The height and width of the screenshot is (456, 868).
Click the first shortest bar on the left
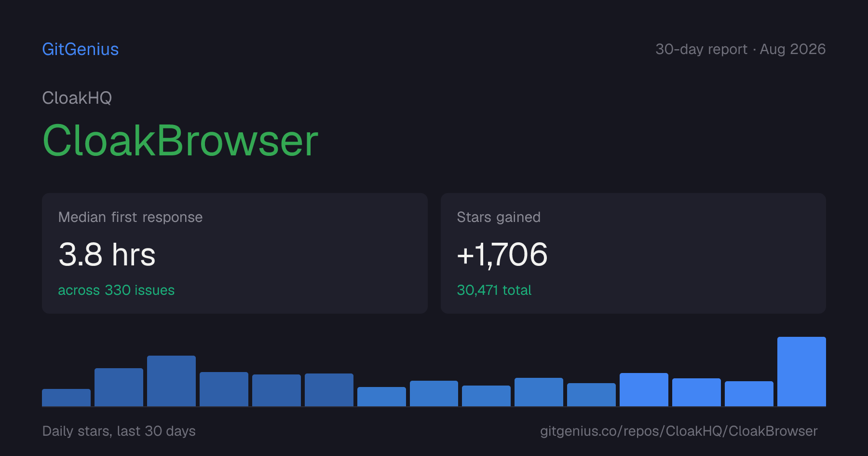[x=66, y=398]
